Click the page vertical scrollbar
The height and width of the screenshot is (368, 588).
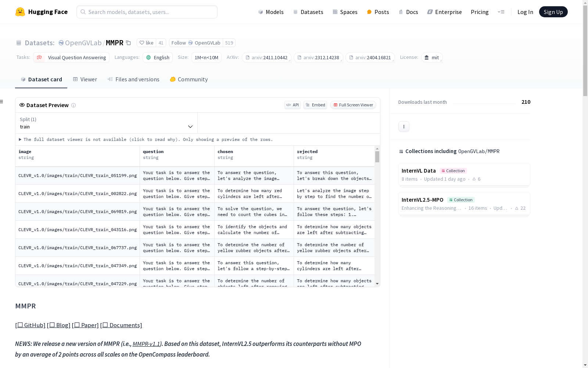585,52
